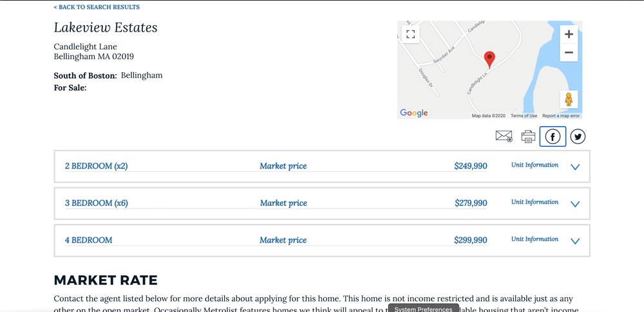644x312 pixels.
Task: Click the Google logo on map
Action: (414, 113)
